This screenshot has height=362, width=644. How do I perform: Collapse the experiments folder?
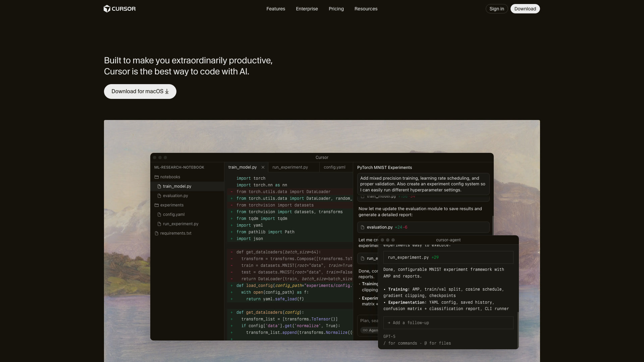[x=172, y=205]
